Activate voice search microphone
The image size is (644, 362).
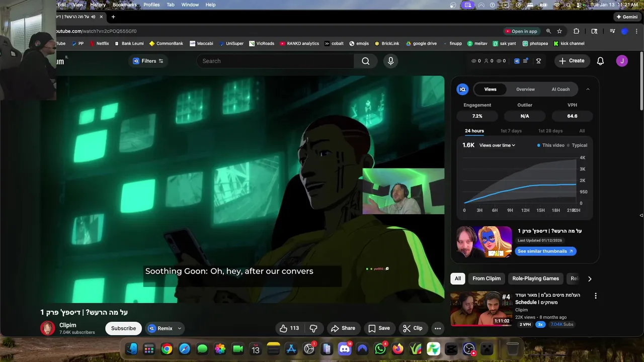pos(390,61)
